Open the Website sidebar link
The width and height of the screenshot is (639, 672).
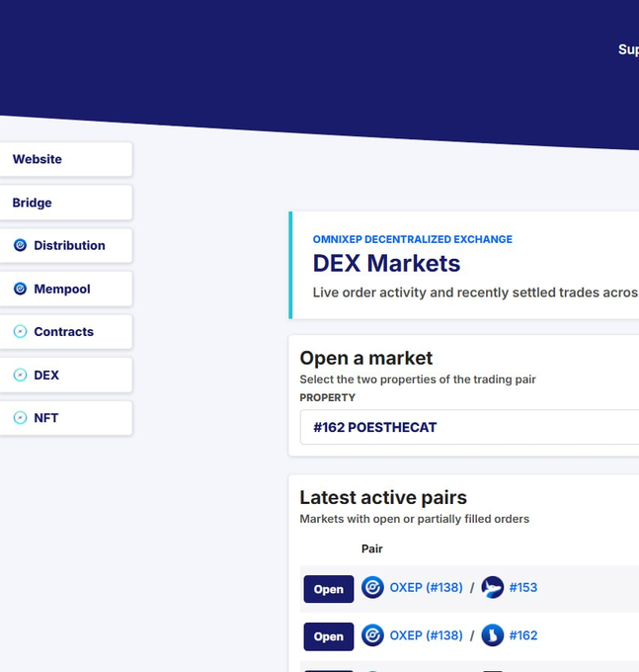point(65,159)
